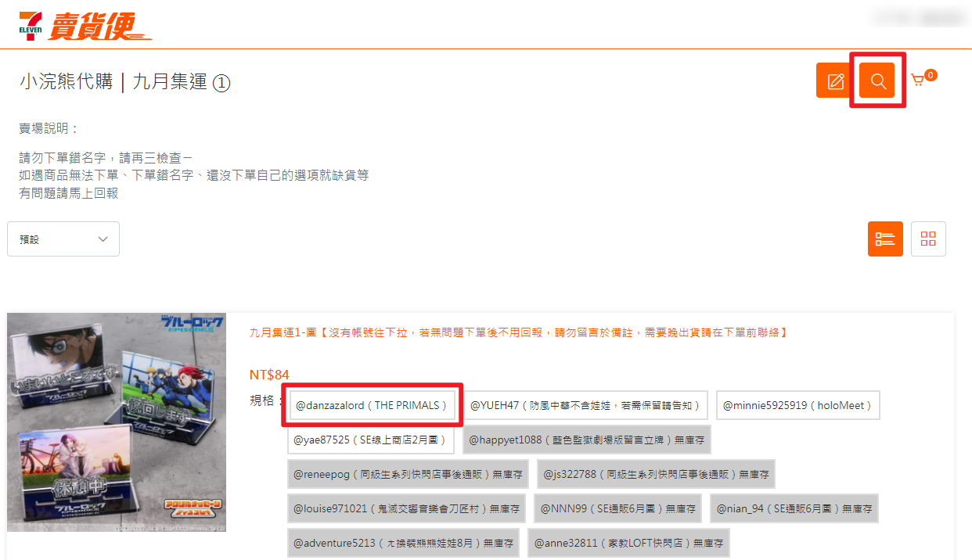
Task: Click out-of-stock spec @reneepog
Action: click(408, 474)
